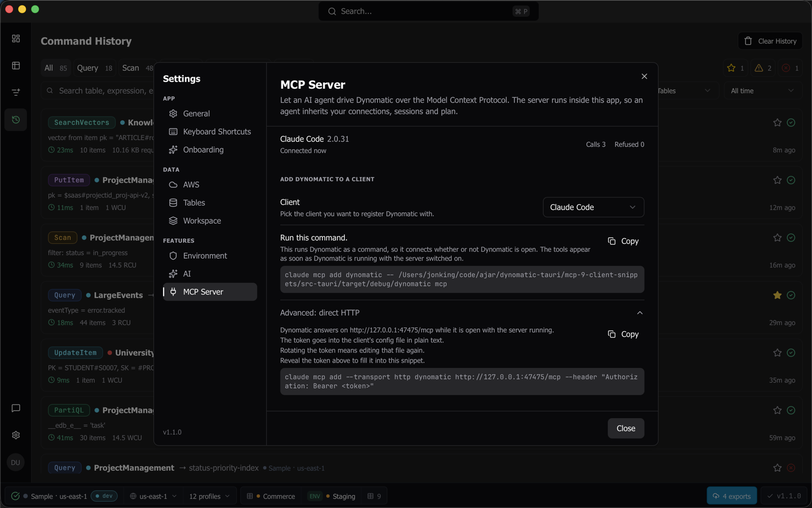
Task: Focus the top Search field
Action: point(429,11)
